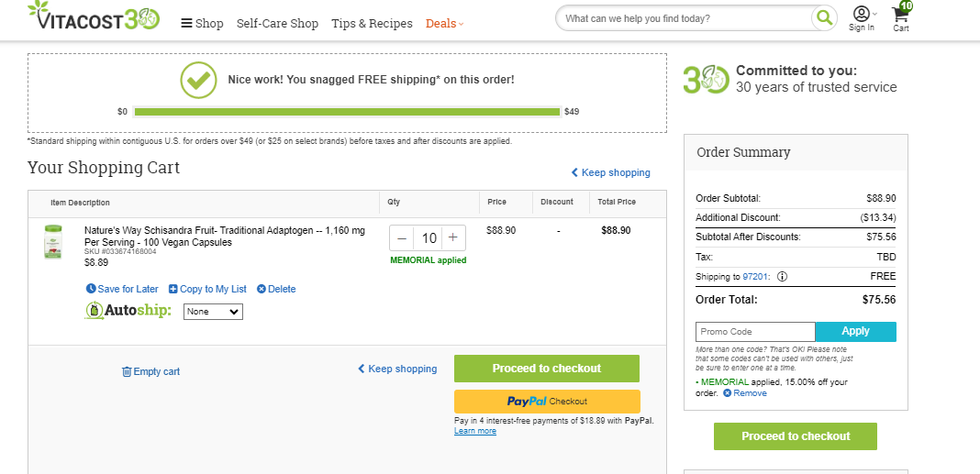Screen dimensions: 980x474
Task: Click the PayPal Checkout button
Action: (547, 402)
